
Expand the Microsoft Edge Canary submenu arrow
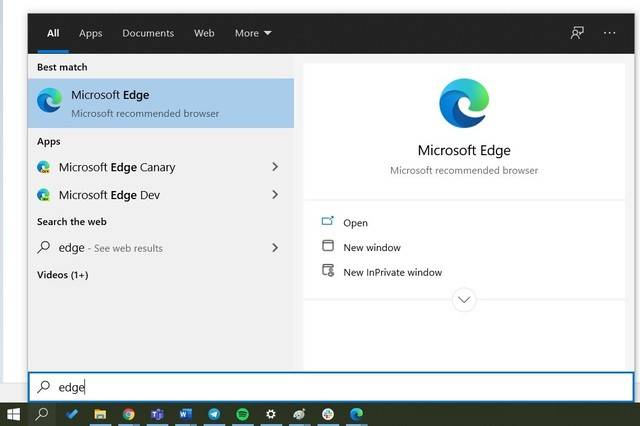point(275,167)
